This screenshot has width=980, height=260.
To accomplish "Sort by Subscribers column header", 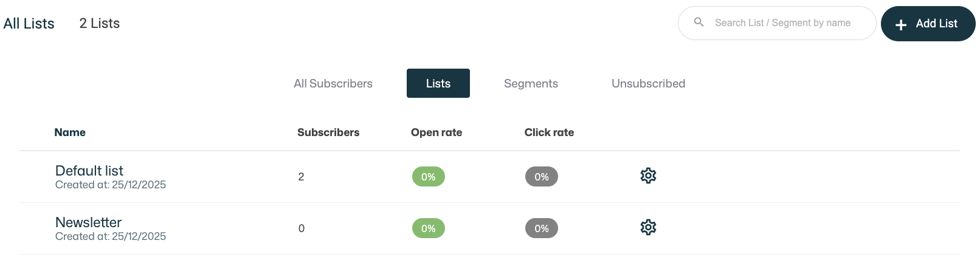I will (328, 132).
